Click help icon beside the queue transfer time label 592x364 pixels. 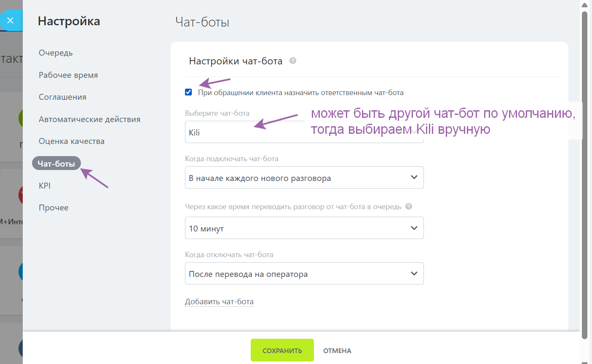[x=408, y=207]
